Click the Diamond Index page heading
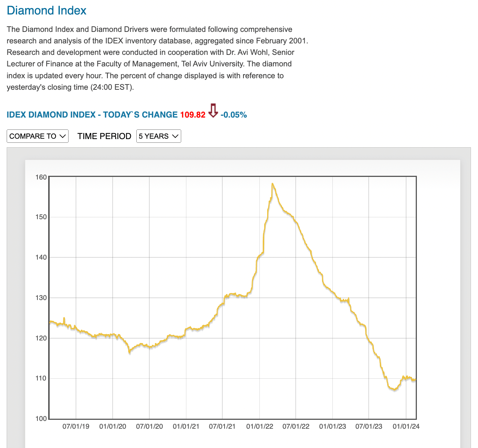The width and height of the screenshot is (478, 448). click(x=46, y=10)
